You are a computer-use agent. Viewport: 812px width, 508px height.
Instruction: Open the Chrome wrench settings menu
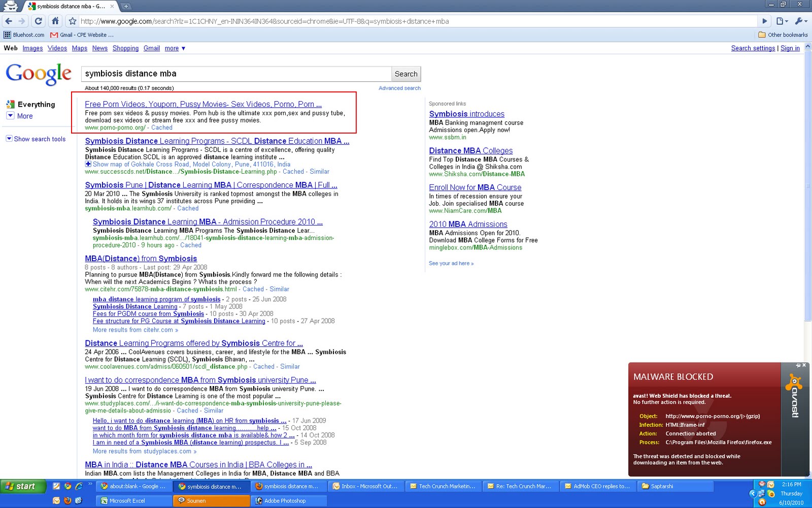pos(800,21)
